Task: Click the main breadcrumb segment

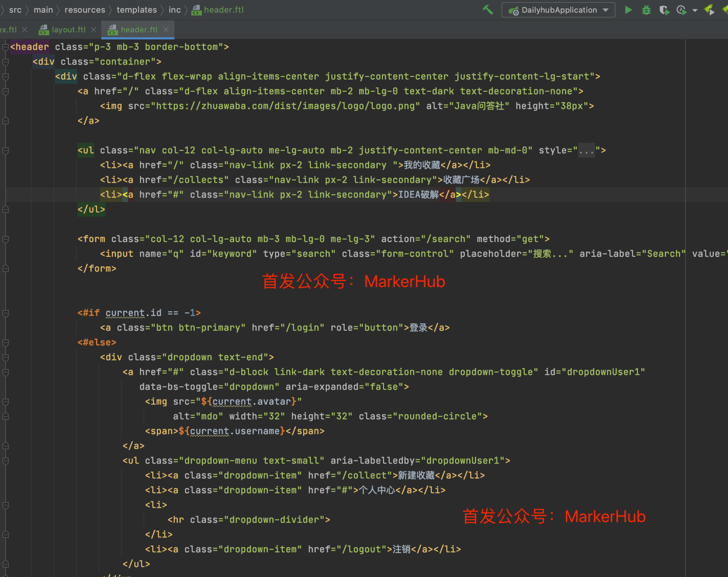Action: [x=43, y=10]
